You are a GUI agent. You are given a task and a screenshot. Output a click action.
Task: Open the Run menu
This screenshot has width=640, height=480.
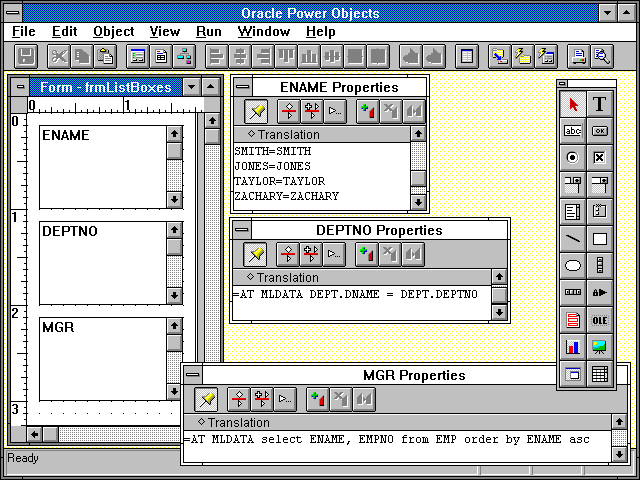[209, 31]
